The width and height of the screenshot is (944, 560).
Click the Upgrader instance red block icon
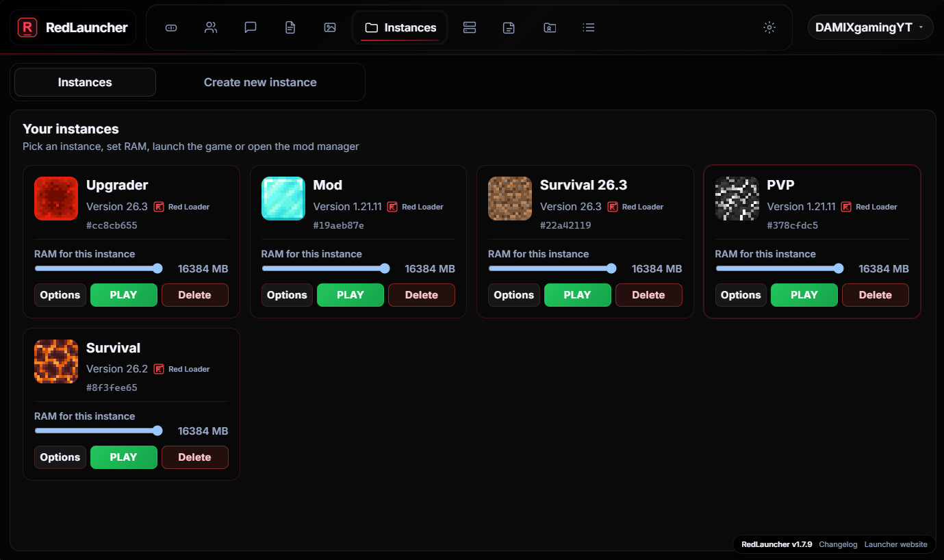[56, 199]
